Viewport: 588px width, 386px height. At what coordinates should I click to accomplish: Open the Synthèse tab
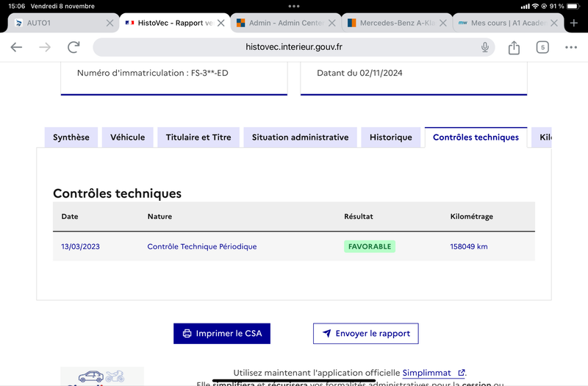(71, 137)
